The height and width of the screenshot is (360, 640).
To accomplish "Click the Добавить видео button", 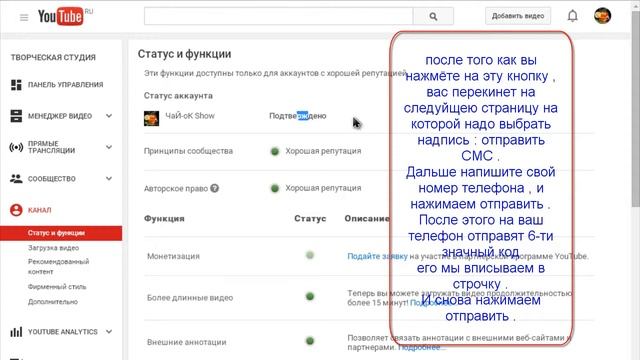I will click(x=518, y=16).
